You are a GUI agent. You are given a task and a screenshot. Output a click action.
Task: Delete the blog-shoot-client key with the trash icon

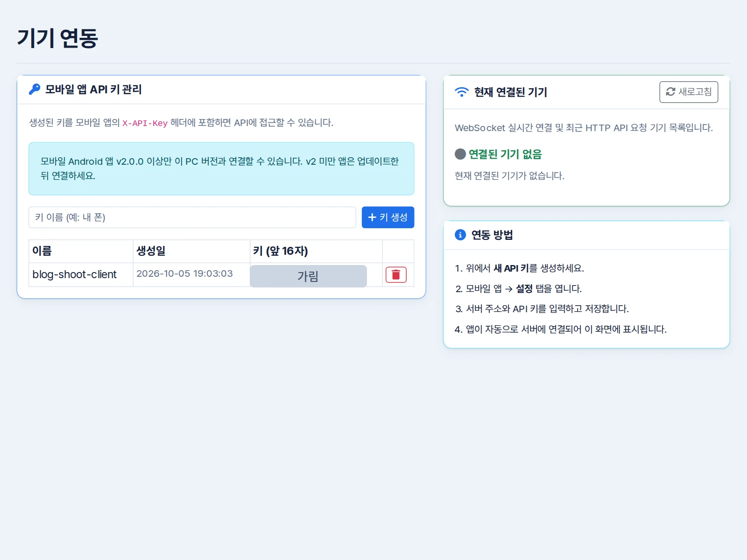(396, 275)
